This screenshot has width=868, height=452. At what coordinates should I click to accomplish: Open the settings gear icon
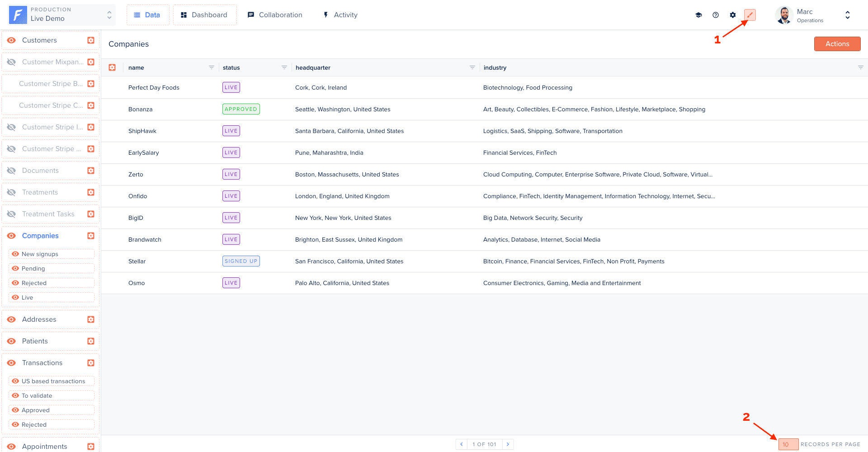[733, 15]
